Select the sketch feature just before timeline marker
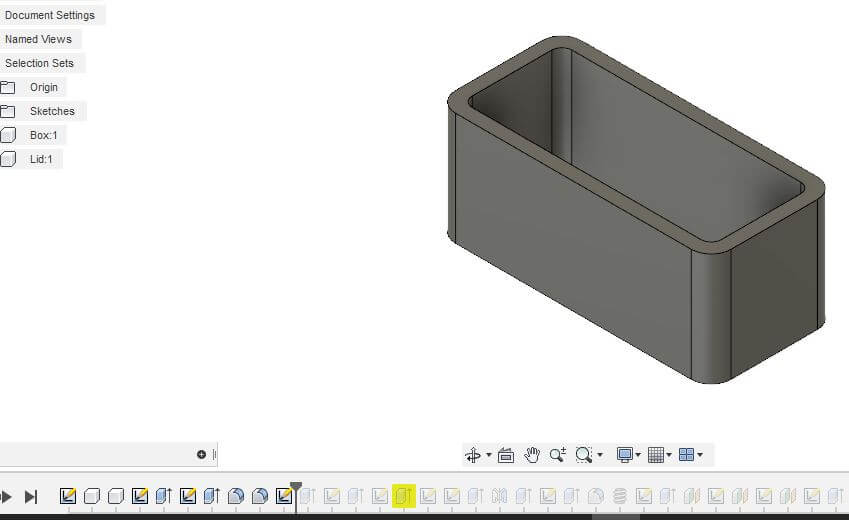The width and height of the screenshot is (849, 520). point(284,496)
